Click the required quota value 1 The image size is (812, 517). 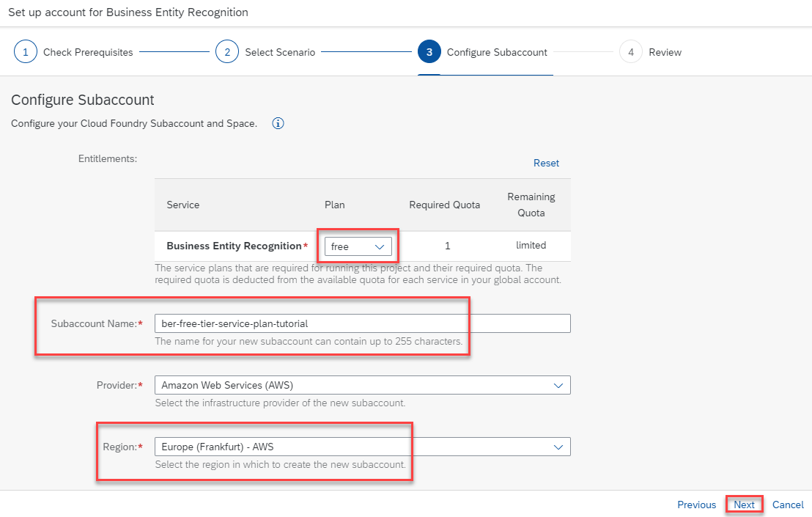click(x=448, y=246)
